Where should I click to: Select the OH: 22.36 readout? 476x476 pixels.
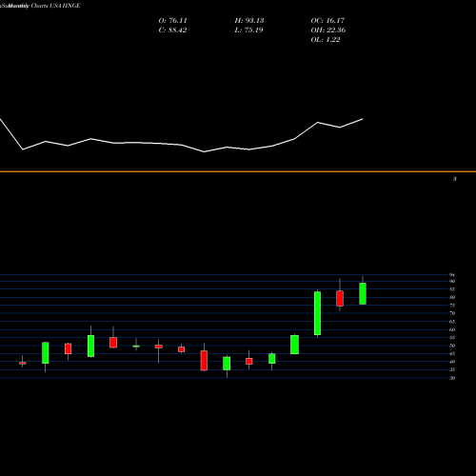coord(328,30)
